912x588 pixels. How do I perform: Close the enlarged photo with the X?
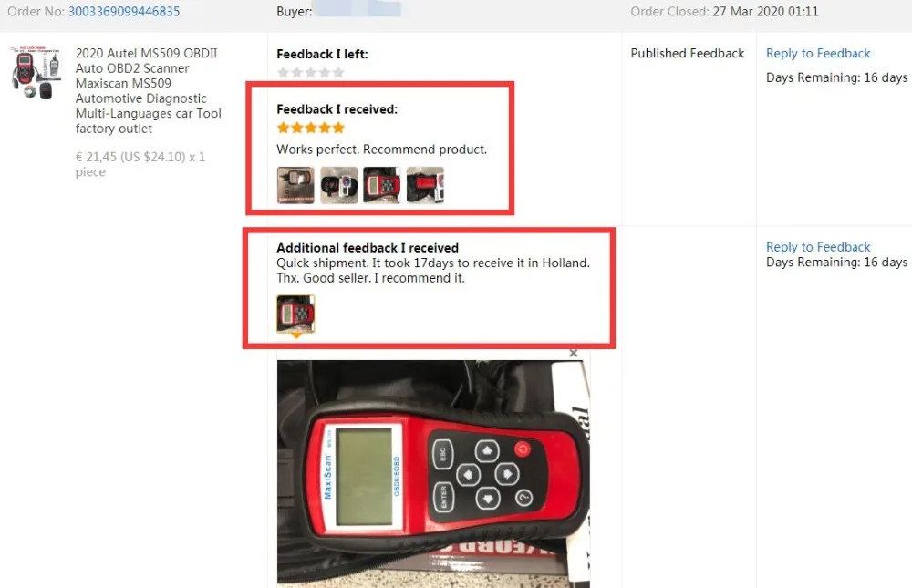coord(574,353)
